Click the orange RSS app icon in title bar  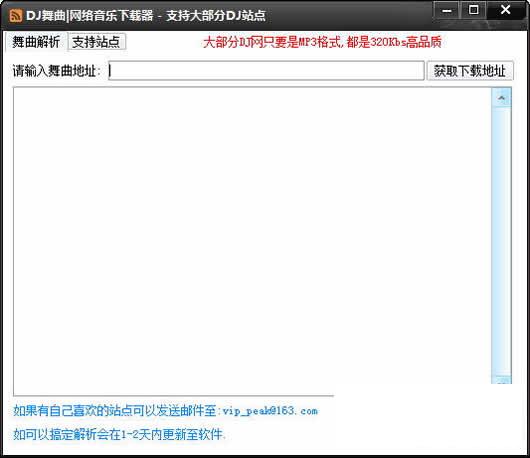coord(16,16)
